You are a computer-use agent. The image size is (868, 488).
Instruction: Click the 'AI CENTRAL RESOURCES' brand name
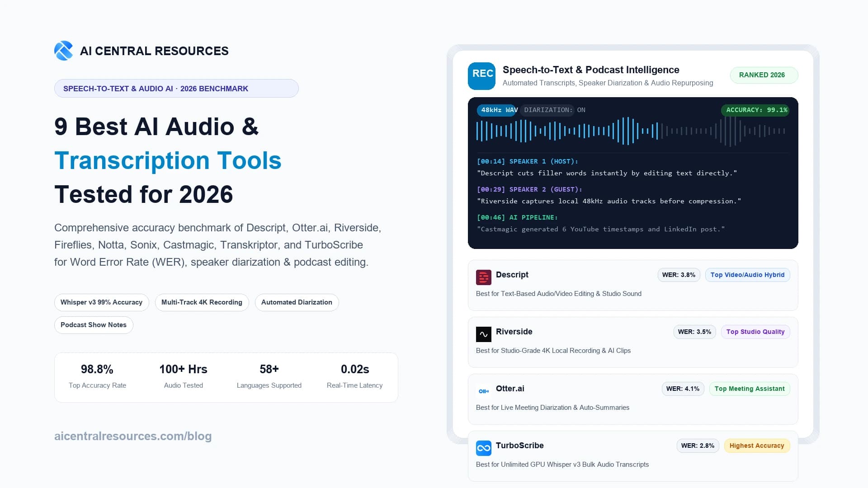click(154, 51)
